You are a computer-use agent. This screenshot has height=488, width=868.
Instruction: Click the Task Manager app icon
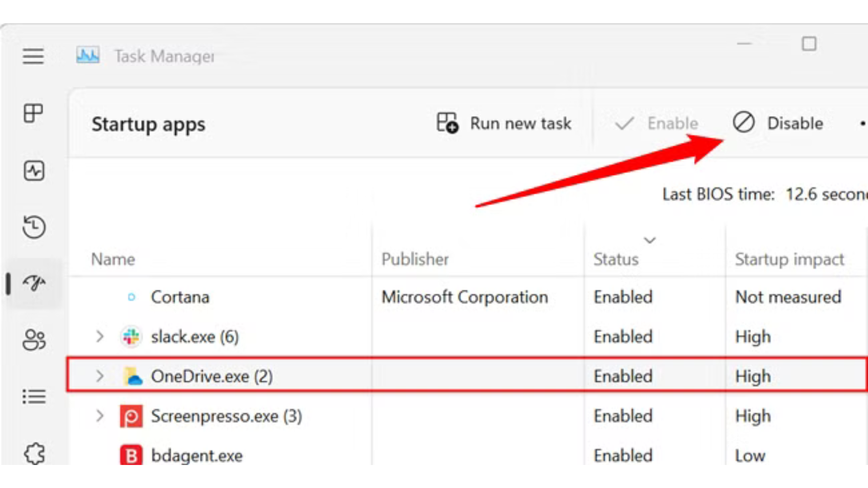(88, 56)
